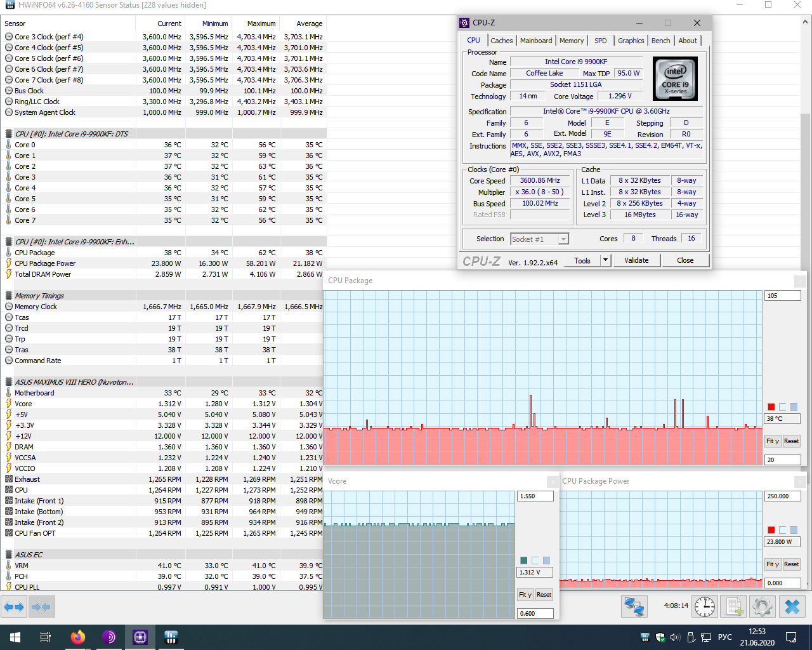Switch to HWiNFO via its taskbar icon
The image size is (812, 650).
[x=171, y=637]
